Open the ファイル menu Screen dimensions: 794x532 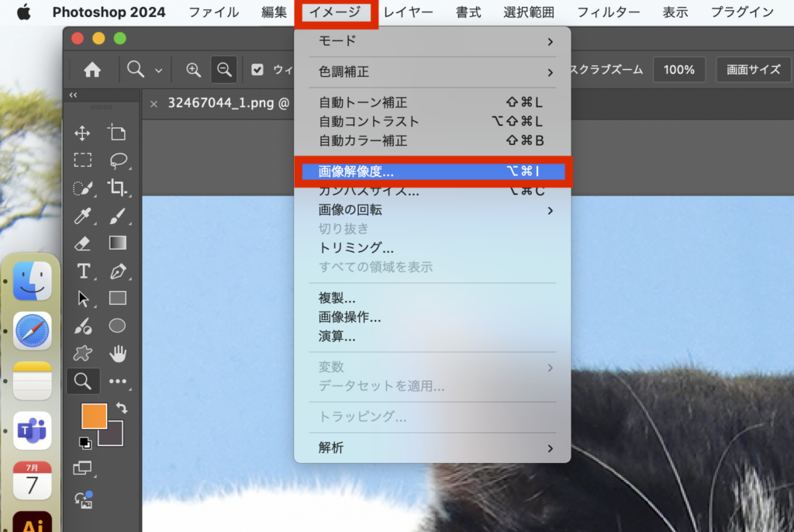214,12
